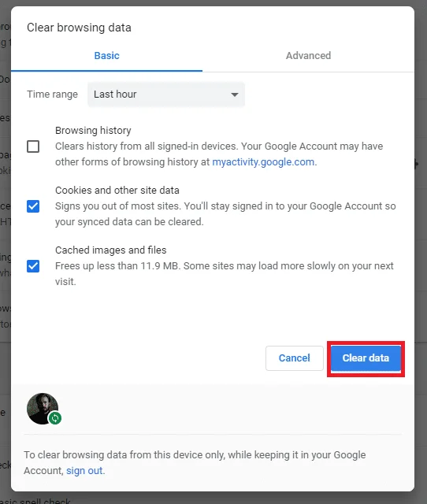The height and width of the screenshot is (504, 427).
Task: Click the 'Cookies and other site data' heading
Action: pos(117,191)
